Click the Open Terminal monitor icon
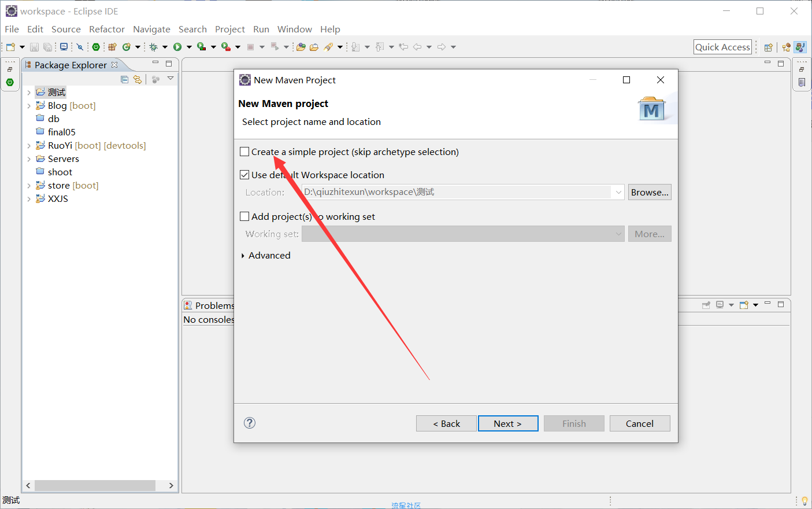Image resolution: width=812 pixels, height=509 pixels. (64, 47)
